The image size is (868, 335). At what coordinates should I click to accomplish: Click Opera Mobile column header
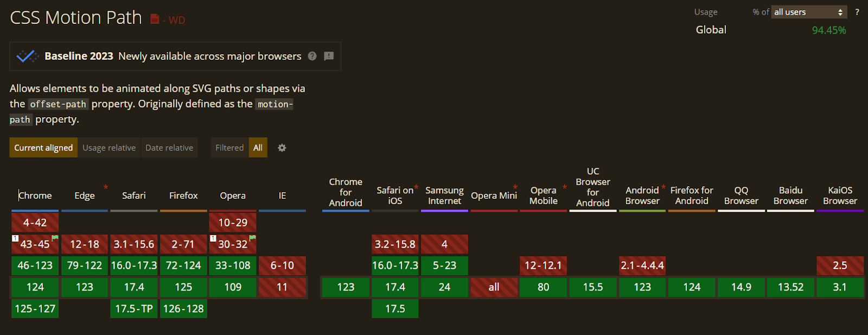[x=543, y=195]
